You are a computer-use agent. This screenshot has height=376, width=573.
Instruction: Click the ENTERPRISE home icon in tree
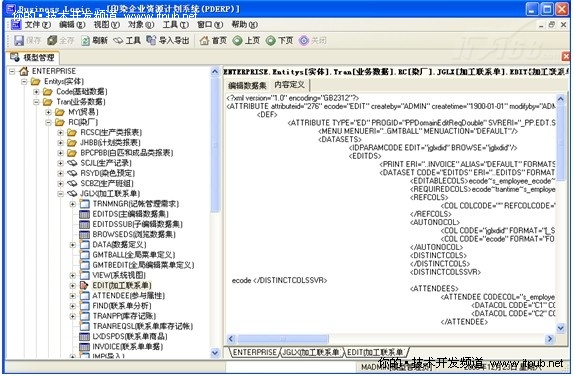pyautogui.click(x=24, y=71)
